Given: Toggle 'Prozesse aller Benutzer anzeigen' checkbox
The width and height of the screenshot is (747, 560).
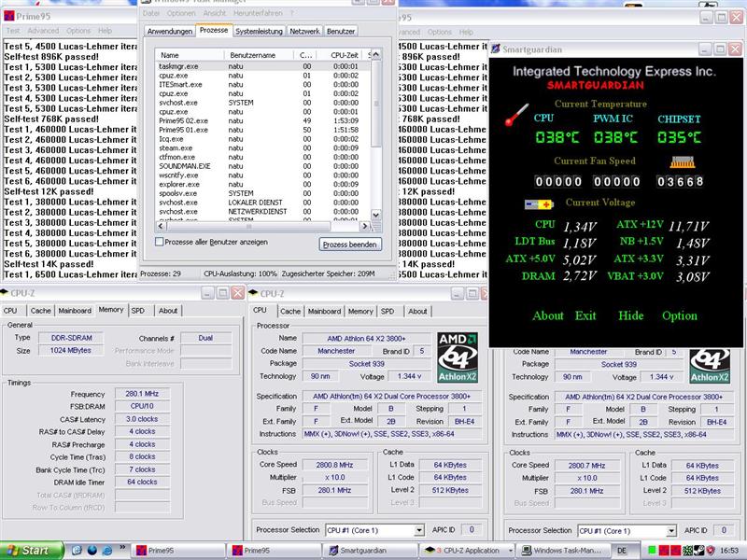Looking at the screenshot, I should click(x=160, y=242).
